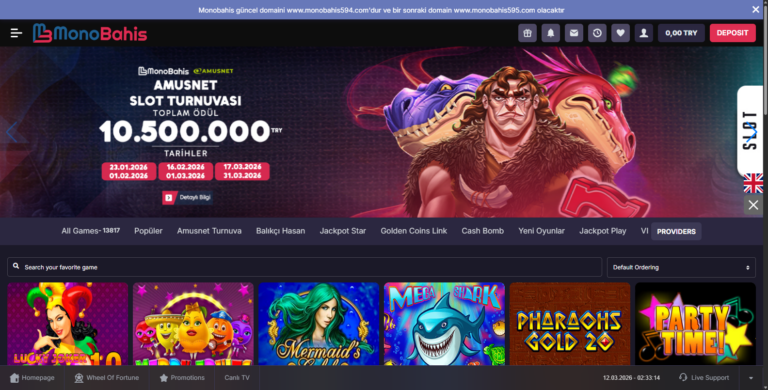Open the history clock icon
Image resolution: width=768 pixels, height=390 pixels.
click(x=597, y=33)
